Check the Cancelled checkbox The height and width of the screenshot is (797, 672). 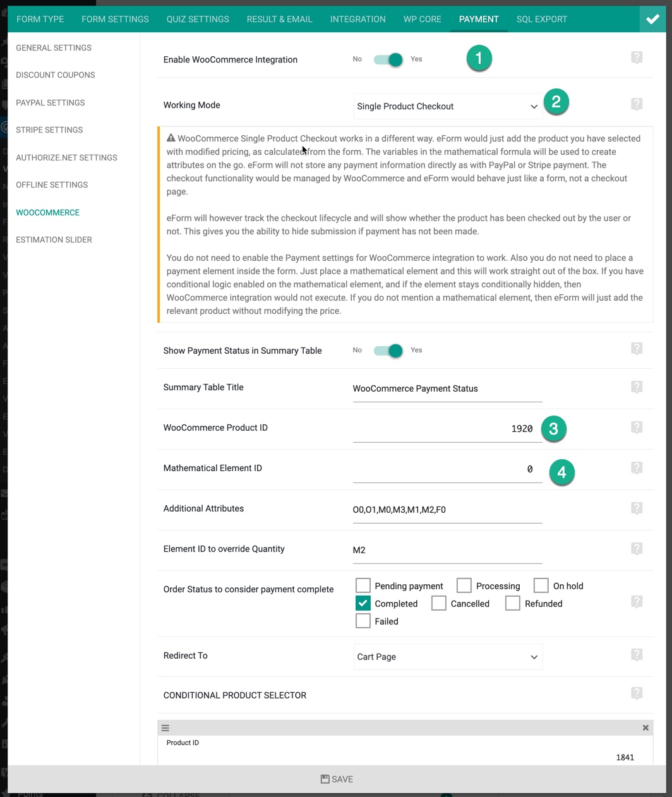[x=439, y=603]
